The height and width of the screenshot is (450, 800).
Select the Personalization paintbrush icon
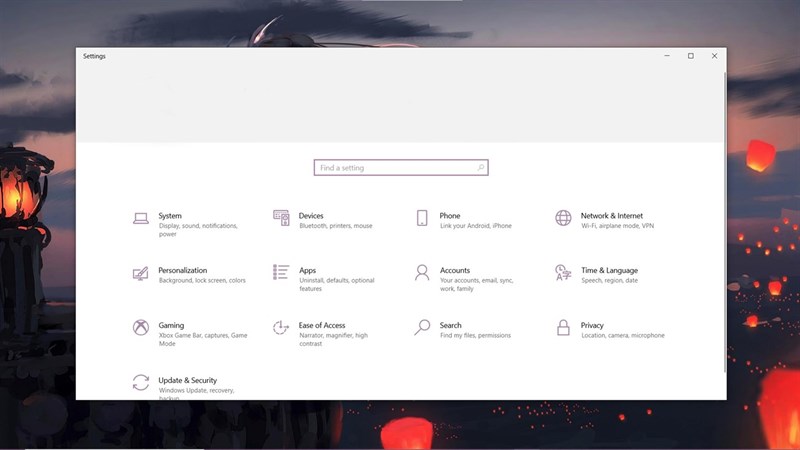[141, 273]
